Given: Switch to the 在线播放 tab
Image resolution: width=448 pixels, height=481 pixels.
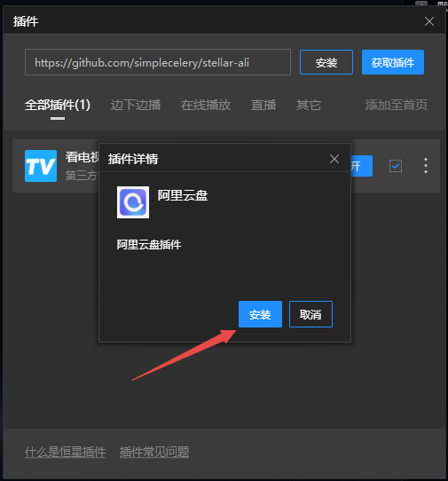Looking at the screenshot, I should tap(206, 105).
